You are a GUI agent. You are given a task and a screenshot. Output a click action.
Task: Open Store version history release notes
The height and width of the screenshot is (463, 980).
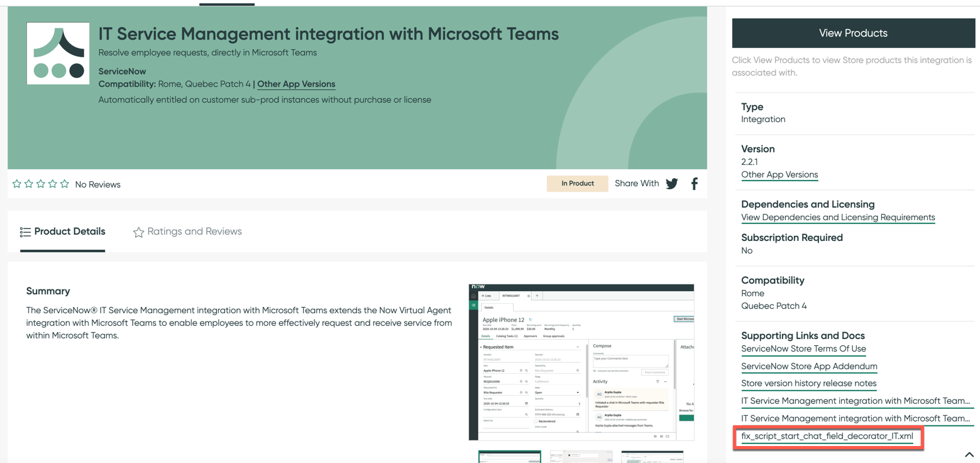pyautogui.click(x=808, y=383)
